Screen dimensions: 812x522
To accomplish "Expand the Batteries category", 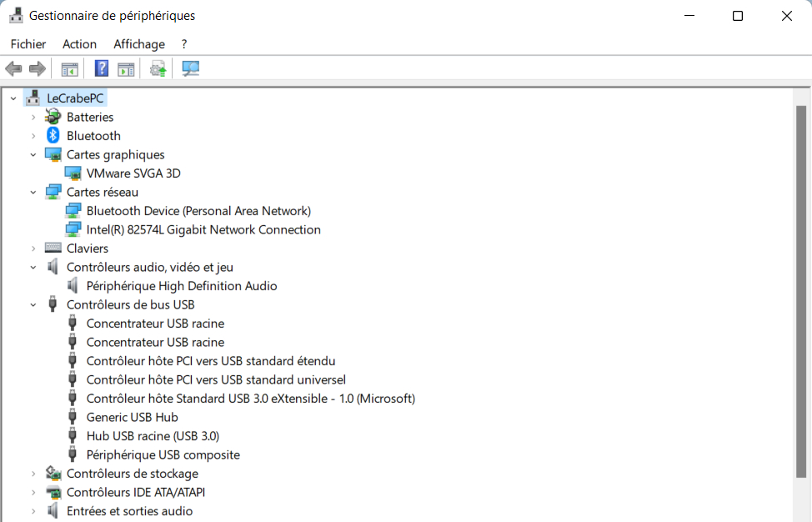I will pos(33,117).
